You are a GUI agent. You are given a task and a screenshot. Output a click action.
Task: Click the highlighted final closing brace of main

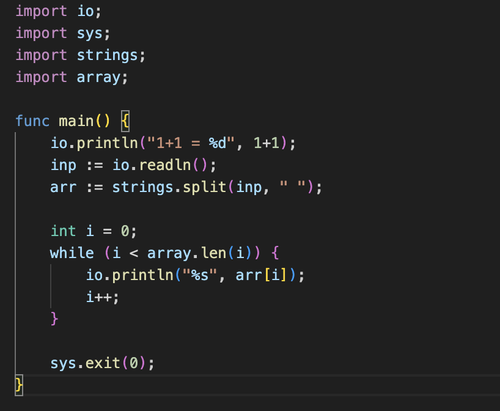[x=19, y=385]
